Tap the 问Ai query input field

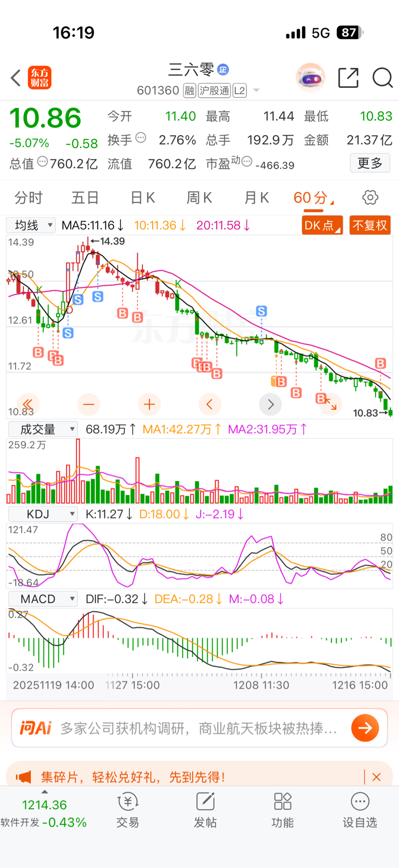199,728
